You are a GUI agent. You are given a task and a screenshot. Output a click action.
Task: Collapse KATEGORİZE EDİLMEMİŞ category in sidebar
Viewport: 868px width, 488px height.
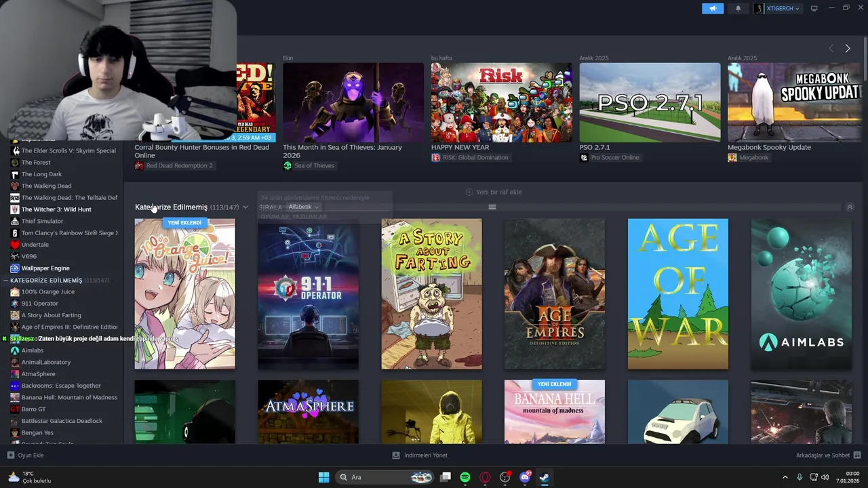(x=5, y=280)
